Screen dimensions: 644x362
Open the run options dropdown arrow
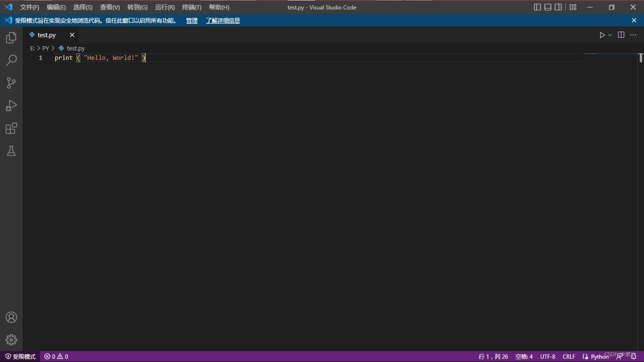pos(610,34)
